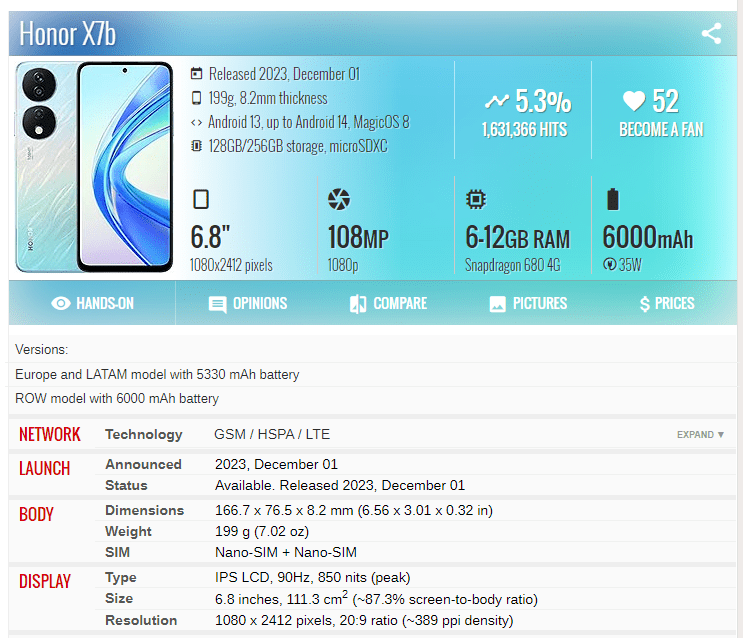
Task: Open the Pictures tab
Action: (x=528, y=303)
